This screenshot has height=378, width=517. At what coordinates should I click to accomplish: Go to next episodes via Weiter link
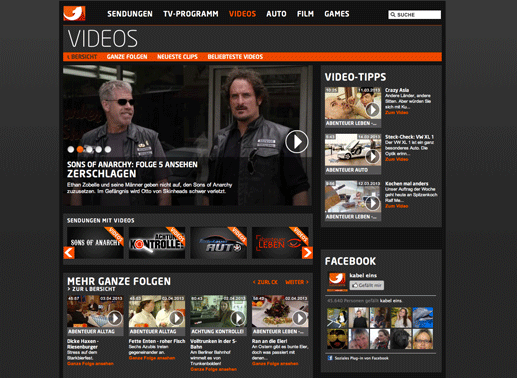[x=297, y=282]
